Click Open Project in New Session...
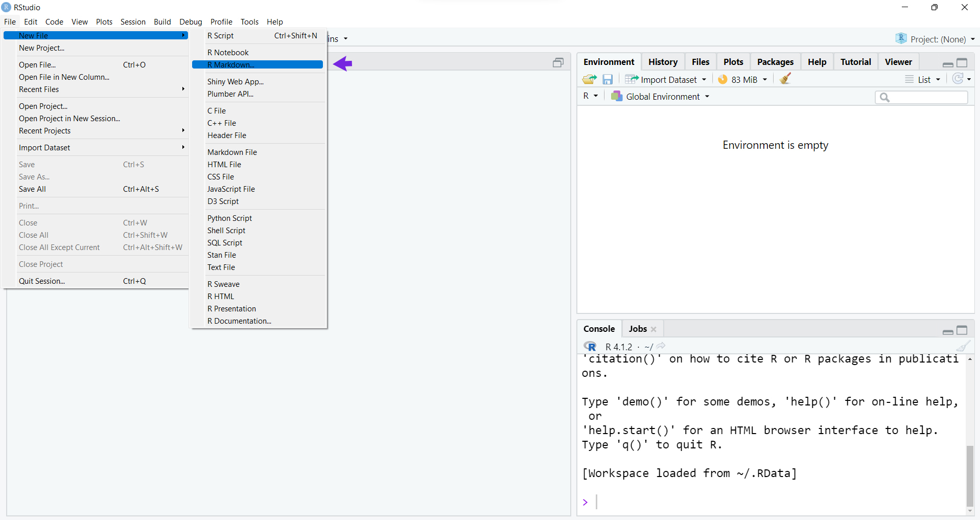 click(96, 119)
